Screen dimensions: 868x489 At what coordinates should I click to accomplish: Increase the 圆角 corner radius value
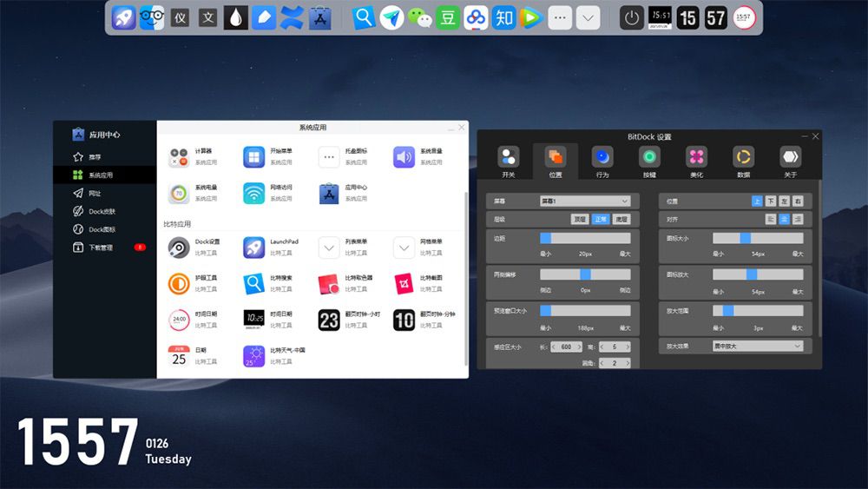click(628, 363)
